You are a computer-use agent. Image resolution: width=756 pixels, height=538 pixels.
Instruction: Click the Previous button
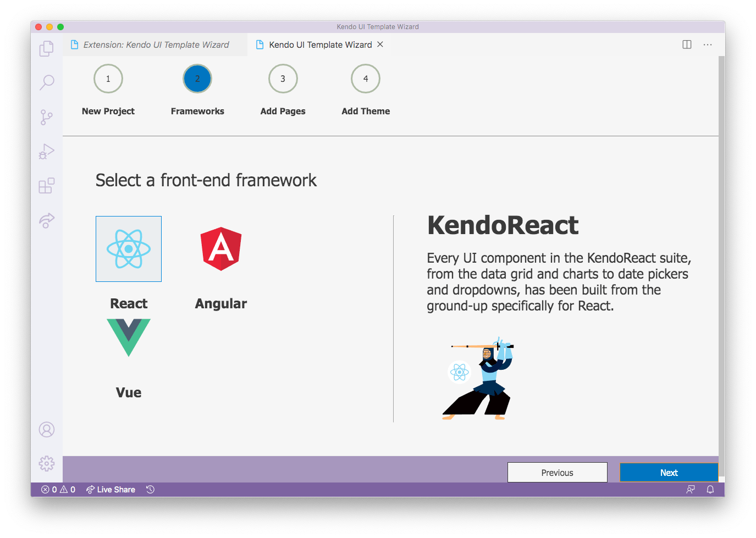pos(557,472)
